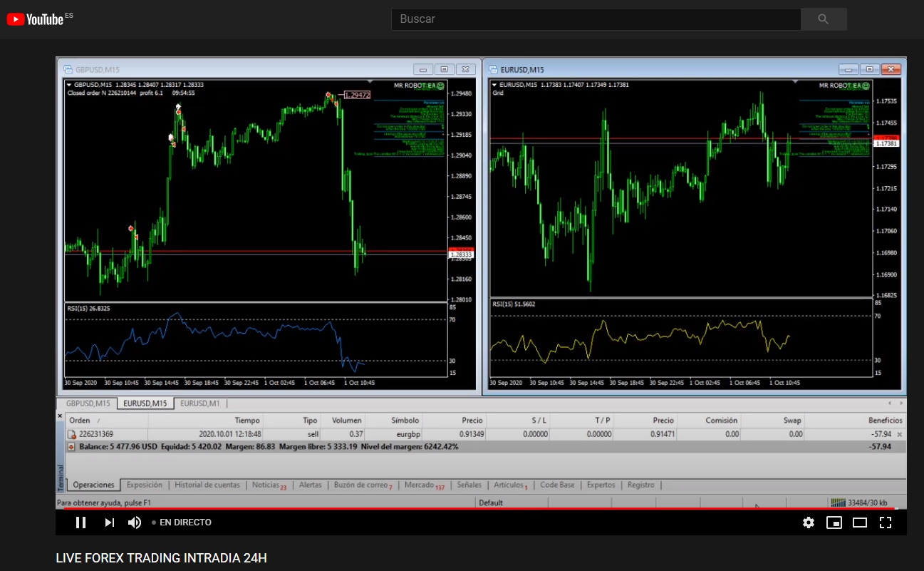Select EURUSD,M15 chart tab

click(145, 403)
